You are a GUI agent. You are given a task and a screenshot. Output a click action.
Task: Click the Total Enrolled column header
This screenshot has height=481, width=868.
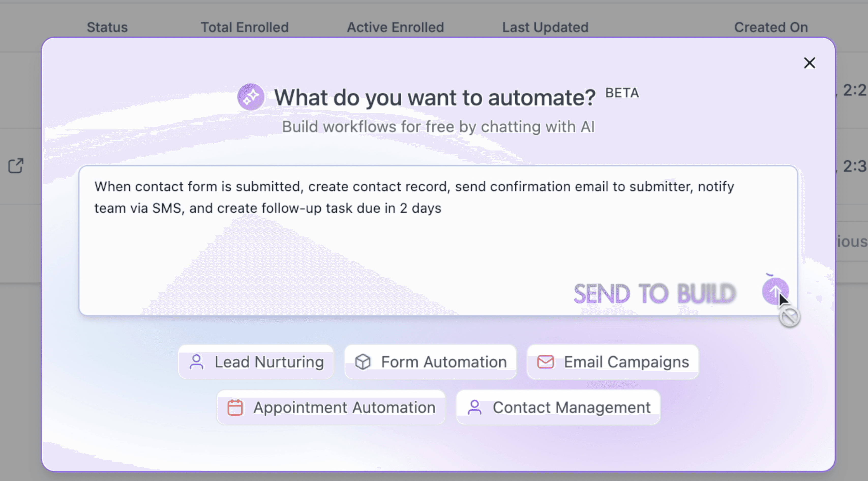(x=245, y=27)
